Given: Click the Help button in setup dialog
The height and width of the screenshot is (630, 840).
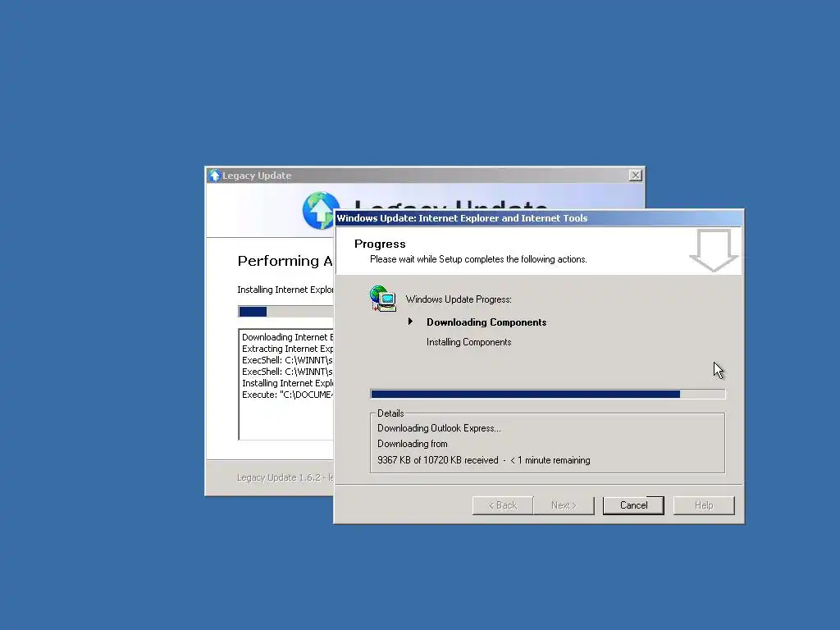Looking at the screenshot, I should coord(703,505).
